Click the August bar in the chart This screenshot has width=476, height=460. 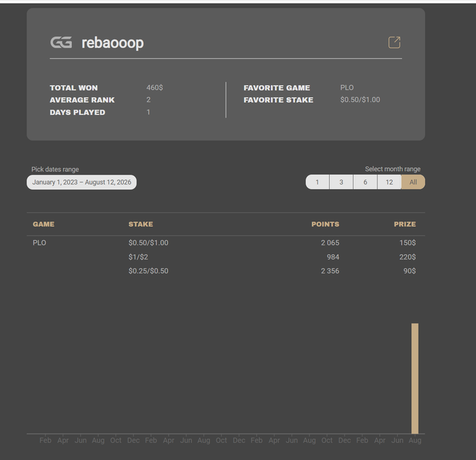click(415, 378)
